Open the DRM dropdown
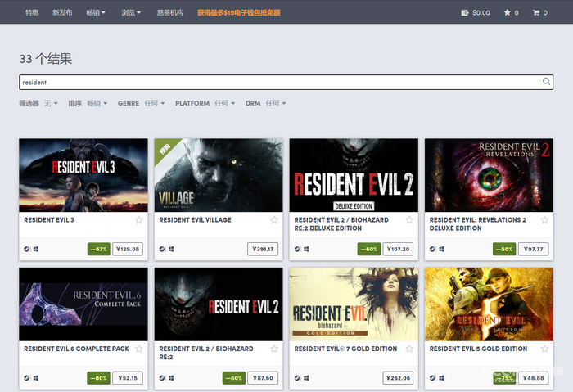 coord(266,103)
